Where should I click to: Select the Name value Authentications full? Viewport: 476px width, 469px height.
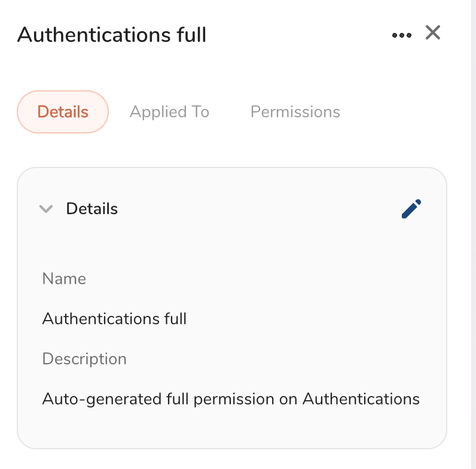(114, 319)
